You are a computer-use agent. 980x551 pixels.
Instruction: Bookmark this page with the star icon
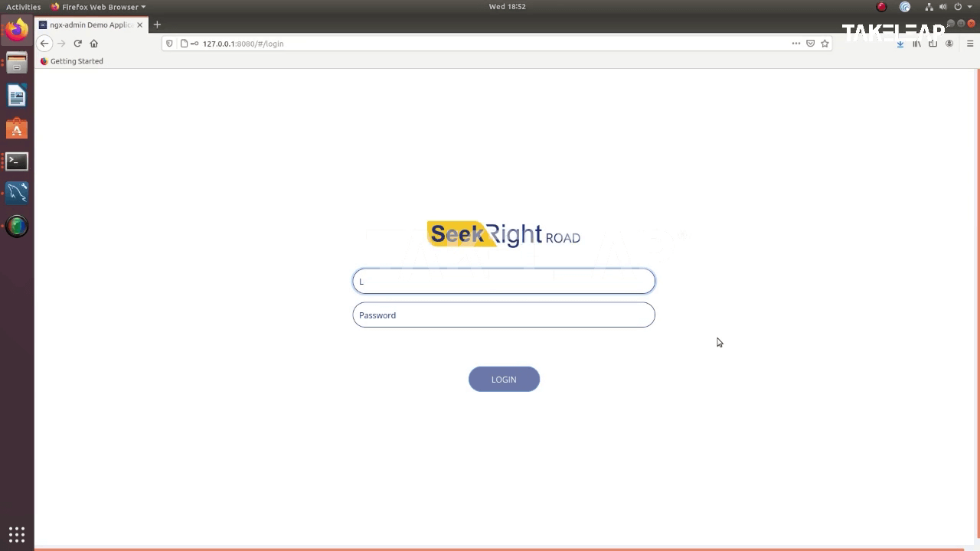pyautogui.click(x=825, y=44)
